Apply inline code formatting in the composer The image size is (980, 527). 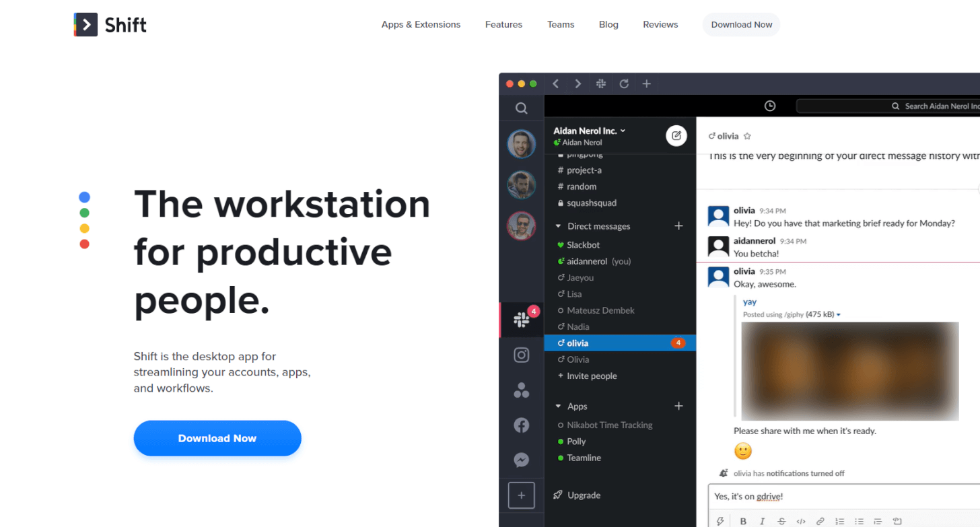tap(801, 521)
